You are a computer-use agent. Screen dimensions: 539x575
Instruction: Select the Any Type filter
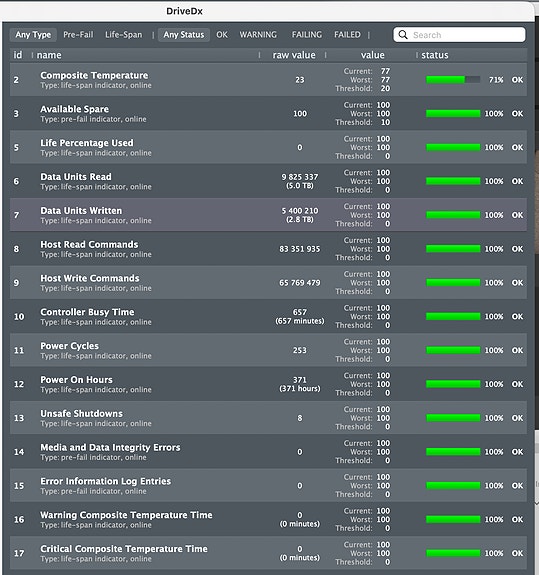click(x=33, y=35)
